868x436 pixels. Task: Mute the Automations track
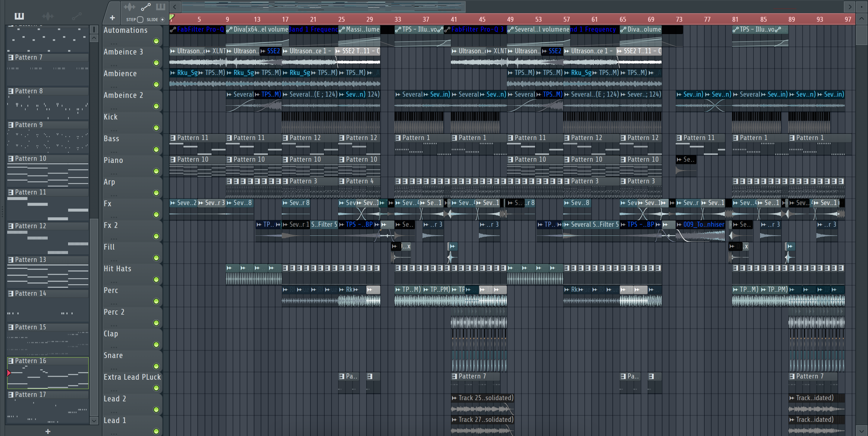click(x=156, y=41)
